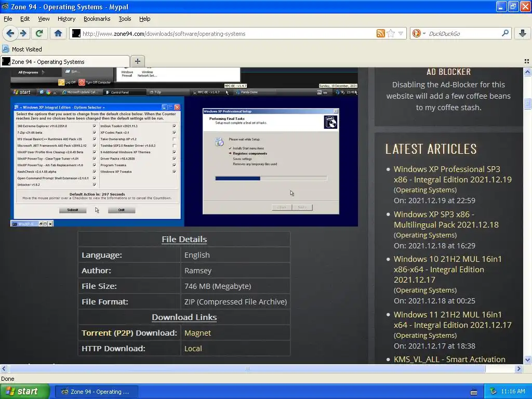Viewport: 532px width, 399px height.
Task: Click the vertical scrollbar thumb
Action: [x=527, y=103]
